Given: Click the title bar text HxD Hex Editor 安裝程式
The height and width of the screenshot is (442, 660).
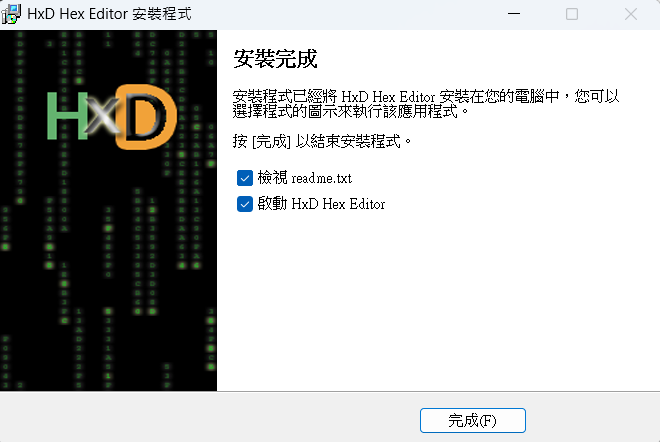Looking at the screenshot, I should (109, 14).
